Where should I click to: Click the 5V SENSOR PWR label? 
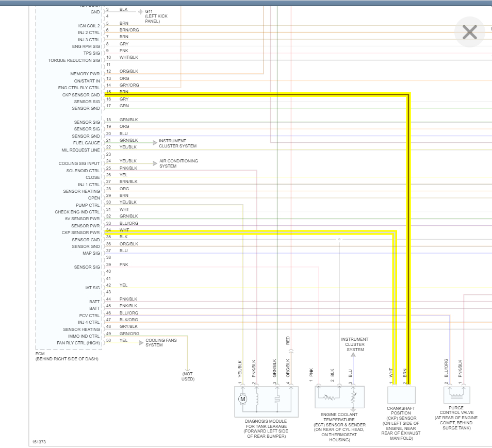click(x=82, y=219)
